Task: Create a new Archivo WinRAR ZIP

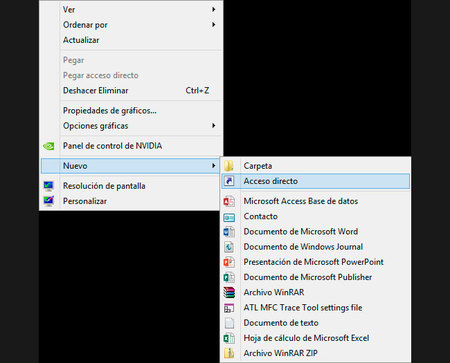Action: coord(315,353)
